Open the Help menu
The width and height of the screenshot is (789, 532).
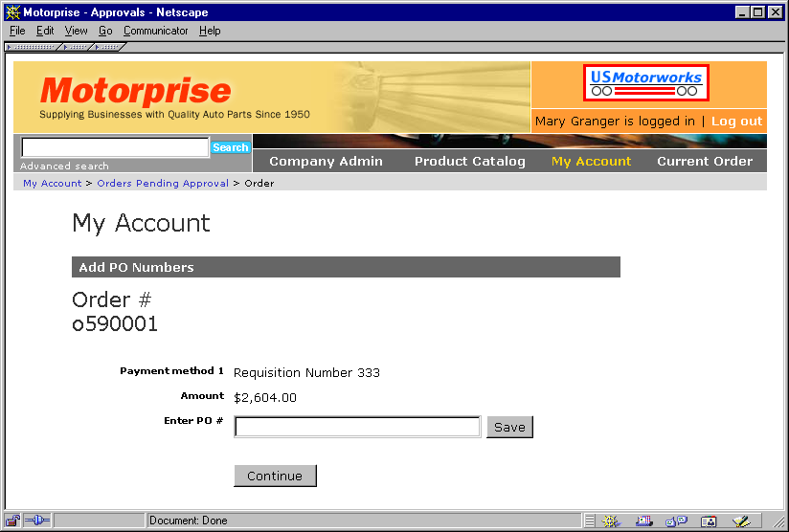(210, 31)
